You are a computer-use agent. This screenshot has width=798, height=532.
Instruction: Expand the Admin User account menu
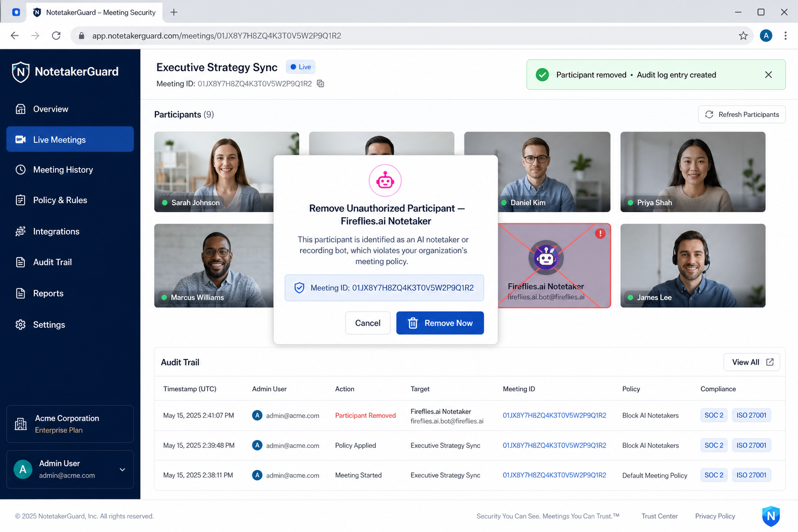123,470
